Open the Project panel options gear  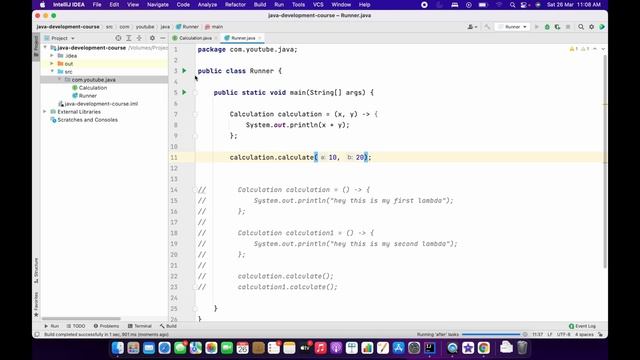[152, 38]
